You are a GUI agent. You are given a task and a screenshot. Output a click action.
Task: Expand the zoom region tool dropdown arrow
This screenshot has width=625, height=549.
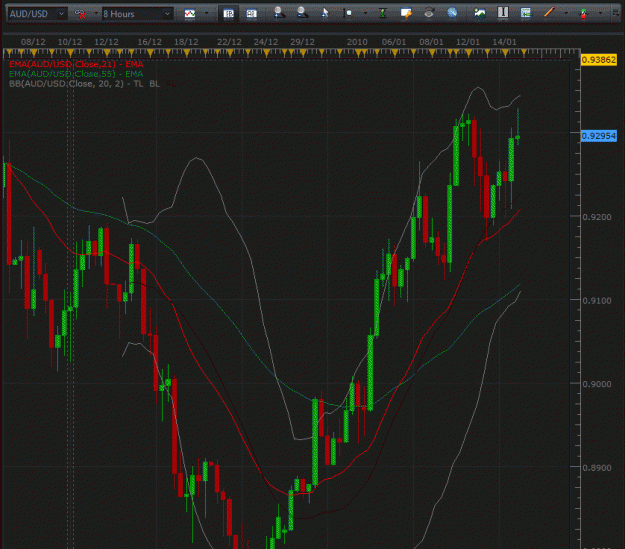366,14
